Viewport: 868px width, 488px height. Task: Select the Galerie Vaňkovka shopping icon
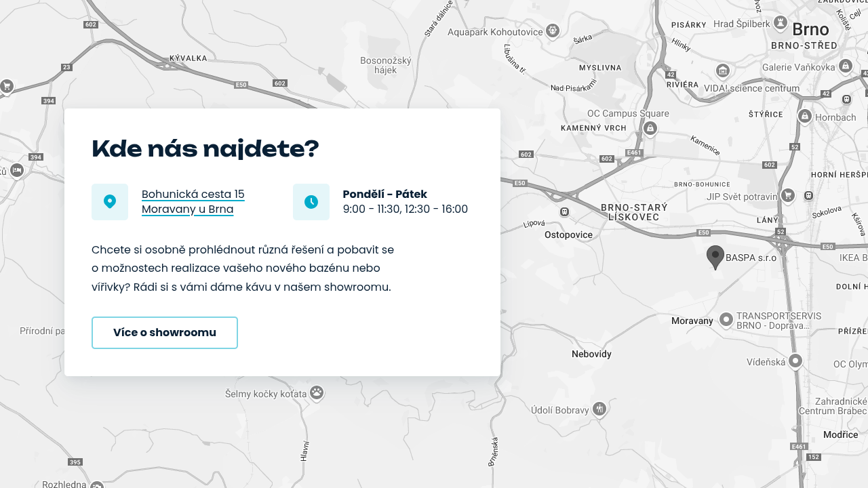click(845, 67)
